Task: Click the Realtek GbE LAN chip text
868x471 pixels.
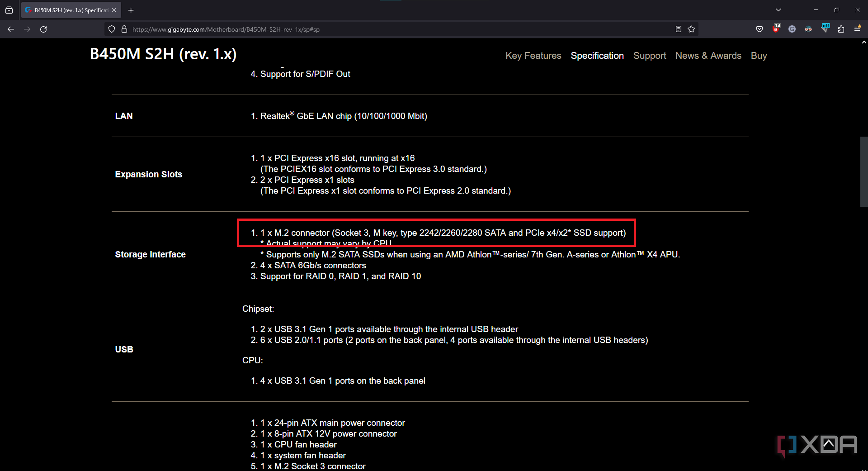Action: [344, 116]
